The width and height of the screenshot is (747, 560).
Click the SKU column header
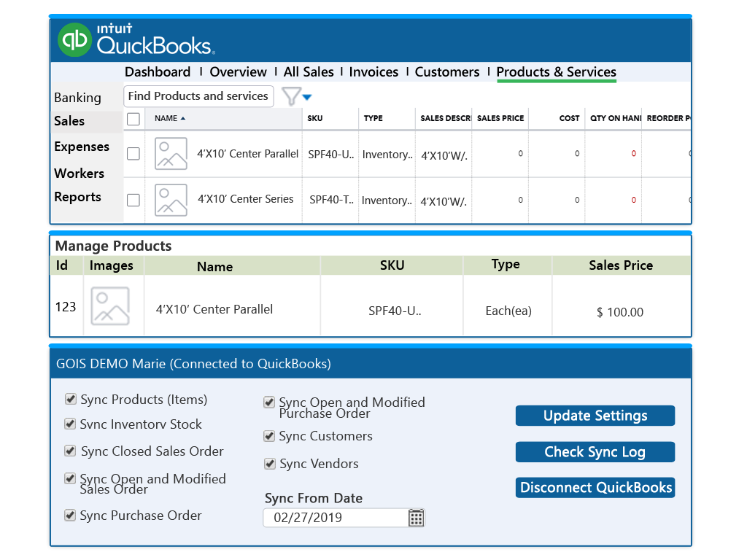tap(315, 118)
